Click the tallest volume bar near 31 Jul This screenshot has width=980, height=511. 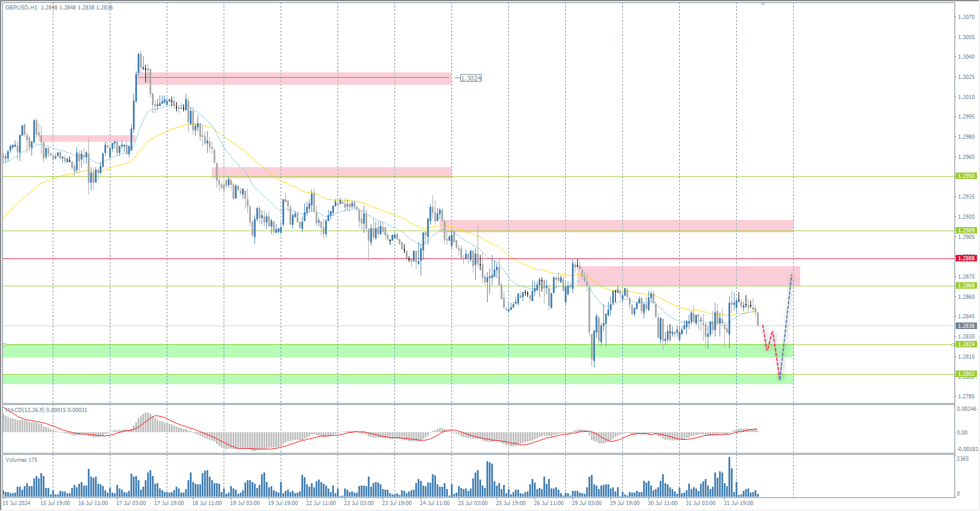[x=729, y=477]
